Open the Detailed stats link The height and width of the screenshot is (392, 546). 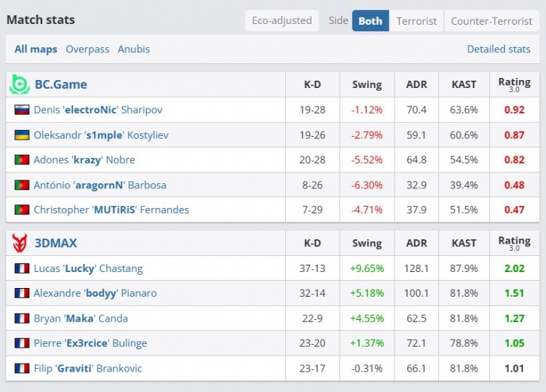point(499,49)
